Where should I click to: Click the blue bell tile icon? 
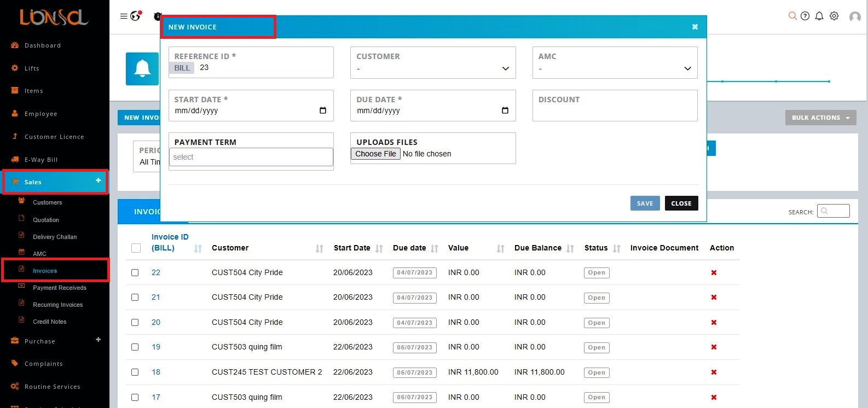(142, 69)
